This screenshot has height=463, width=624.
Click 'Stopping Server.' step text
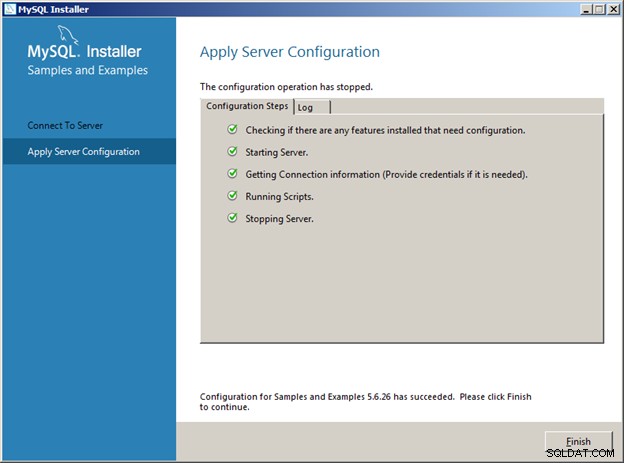click(279, 219)
